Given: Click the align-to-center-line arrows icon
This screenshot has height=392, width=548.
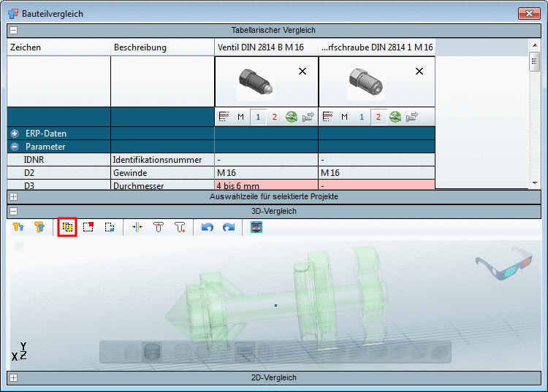Looking at the screenshot, I should tap(137, 227).
